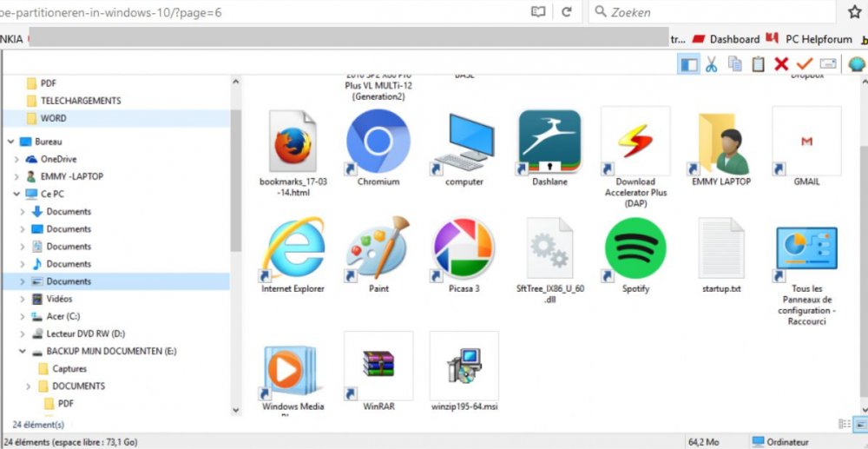
Task: Click the clipboard Paste icon
Action: [x=758, y=64]
